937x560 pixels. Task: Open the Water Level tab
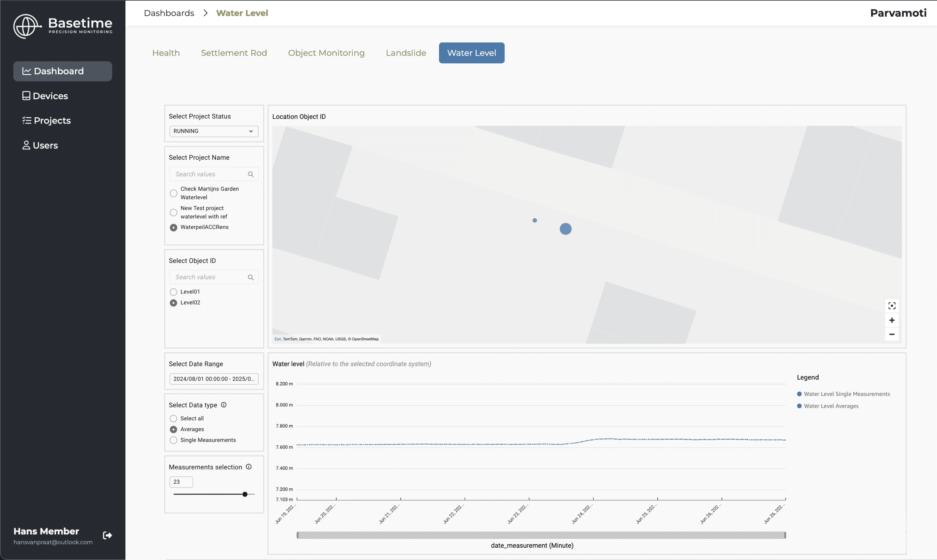click(x=472, y=53)
